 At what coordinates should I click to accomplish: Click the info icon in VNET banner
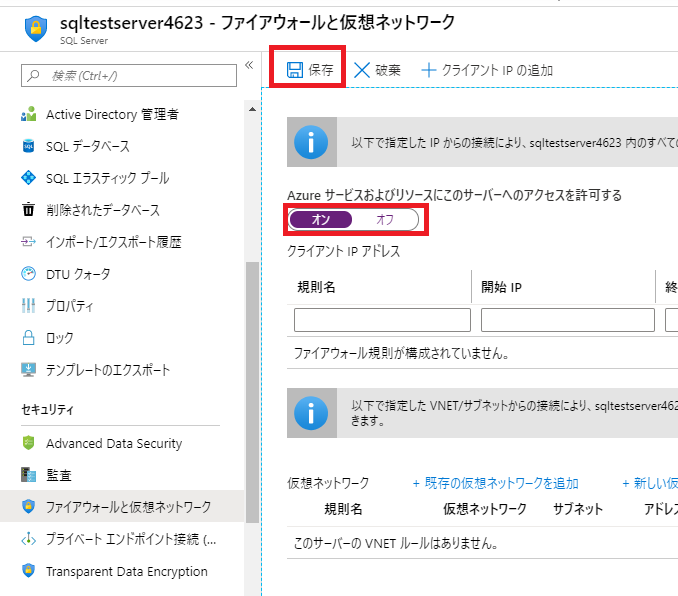(x=311, y=413)
